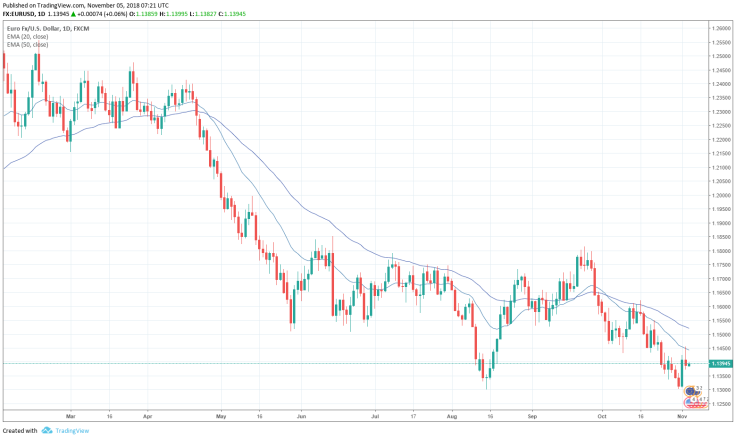Click the TradingView cloud logo icon
Image resolution: width=736 pixels, height=439 pixels.
tap(46, 430)
